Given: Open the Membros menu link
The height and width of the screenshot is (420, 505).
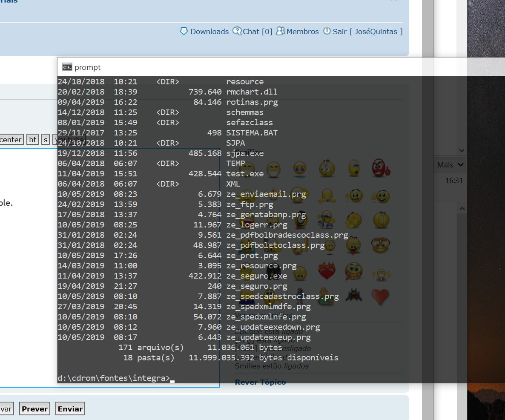Looking at the screenshot, I should pyautogui.click(x=302, y=32).
